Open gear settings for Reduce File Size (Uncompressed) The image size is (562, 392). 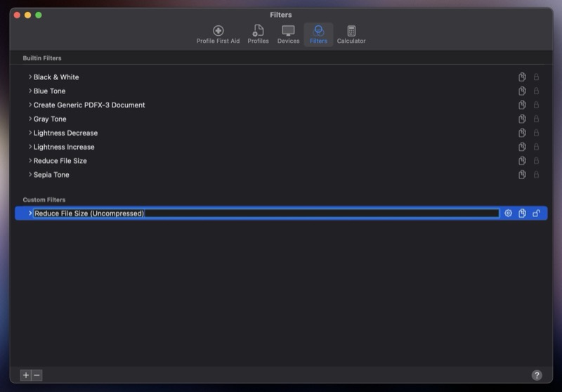508,213
